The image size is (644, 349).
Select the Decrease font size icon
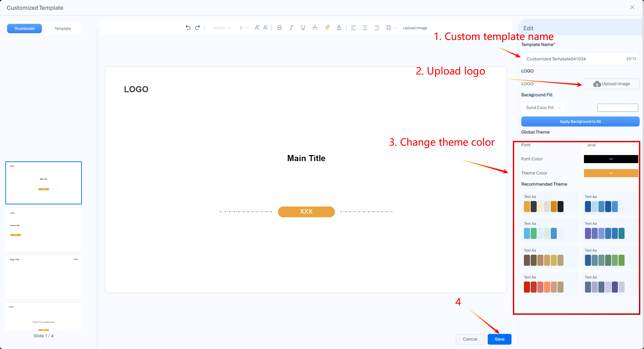pyautogui.click(x=265, y=28)
